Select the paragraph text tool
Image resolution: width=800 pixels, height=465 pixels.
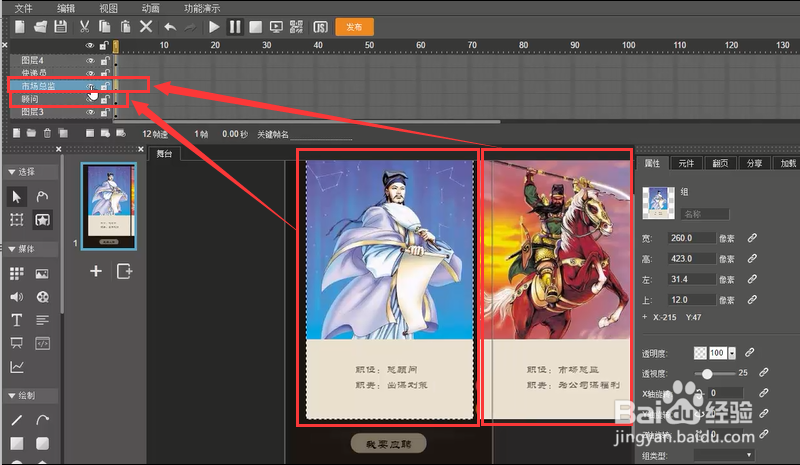pyautogui.click(x=42, y=320)
